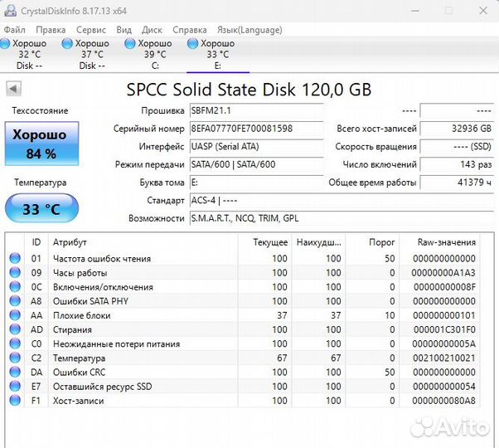Click the features field S.M.A.R.T., NCQ, TRIM, GPL
The image size is (499, 448).
tap(342, 218)
